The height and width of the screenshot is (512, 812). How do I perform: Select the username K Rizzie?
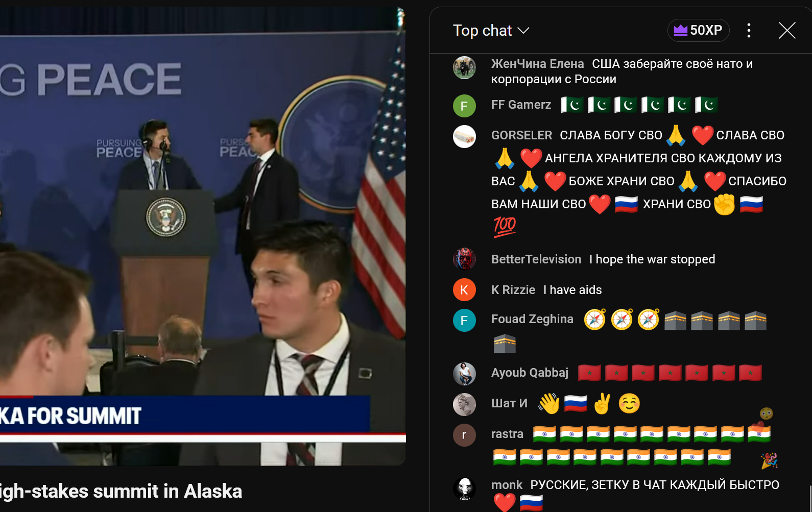pyautogui.click(x=513, y=290)
